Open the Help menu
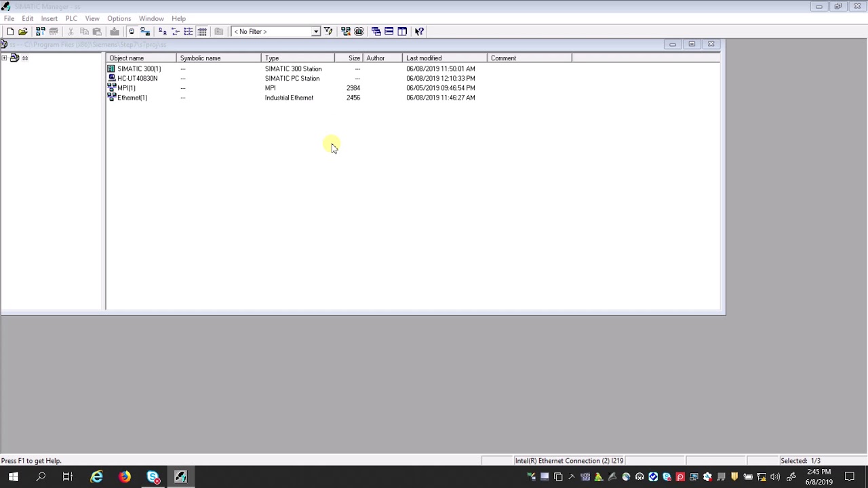The height and width of the screenshot is (488, 868). [x=178, y=18]
